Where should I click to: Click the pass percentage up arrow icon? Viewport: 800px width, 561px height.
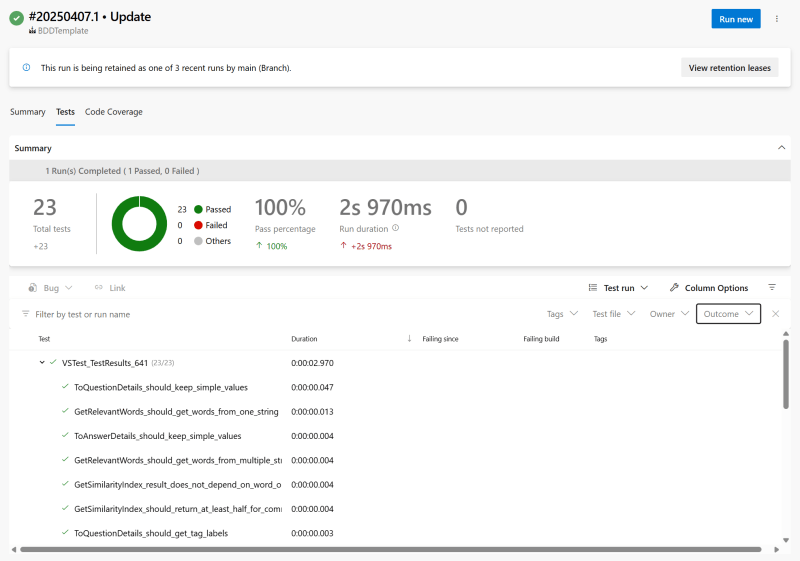click(259, 245)
